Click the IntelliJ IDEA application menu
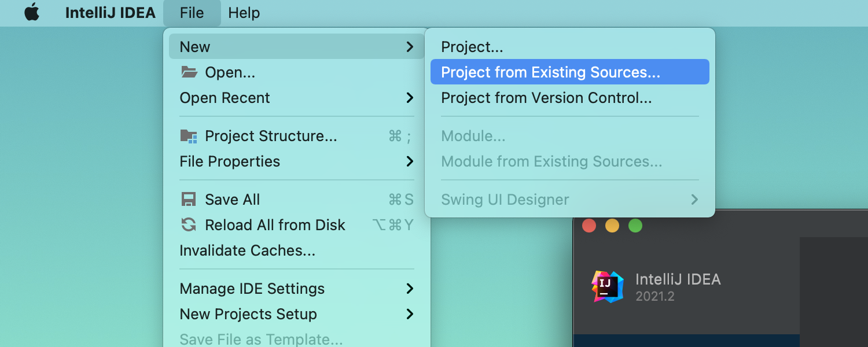Screen dimensions: 868x347 tap(111, 13)
